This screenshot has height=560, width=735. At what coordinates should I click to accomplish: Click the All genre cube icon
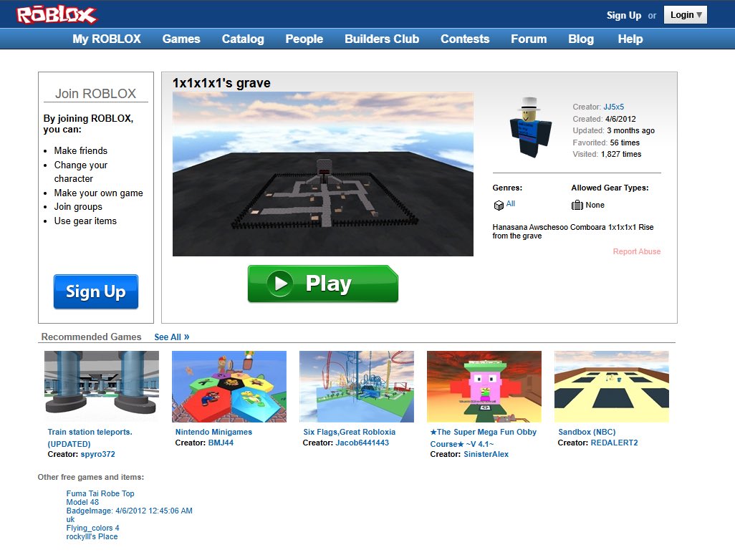(499, 206)
